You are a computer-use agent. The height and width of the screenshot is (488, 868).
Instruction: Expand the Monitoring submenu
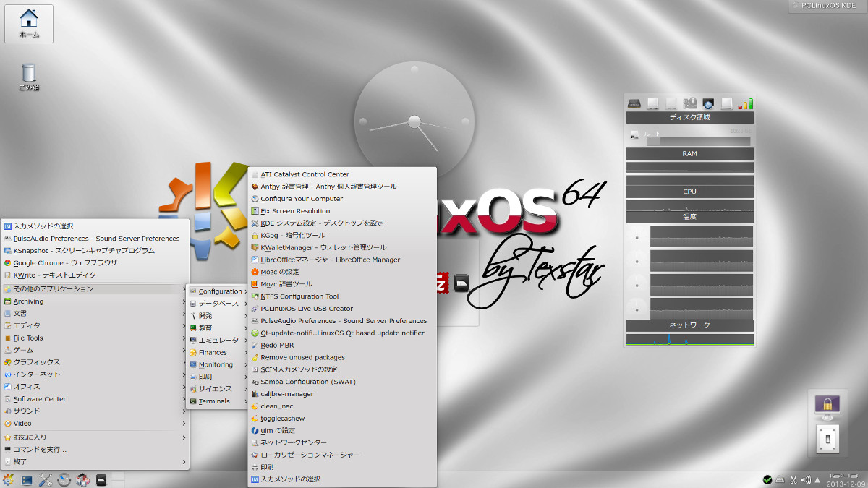(x=217, y=365)
